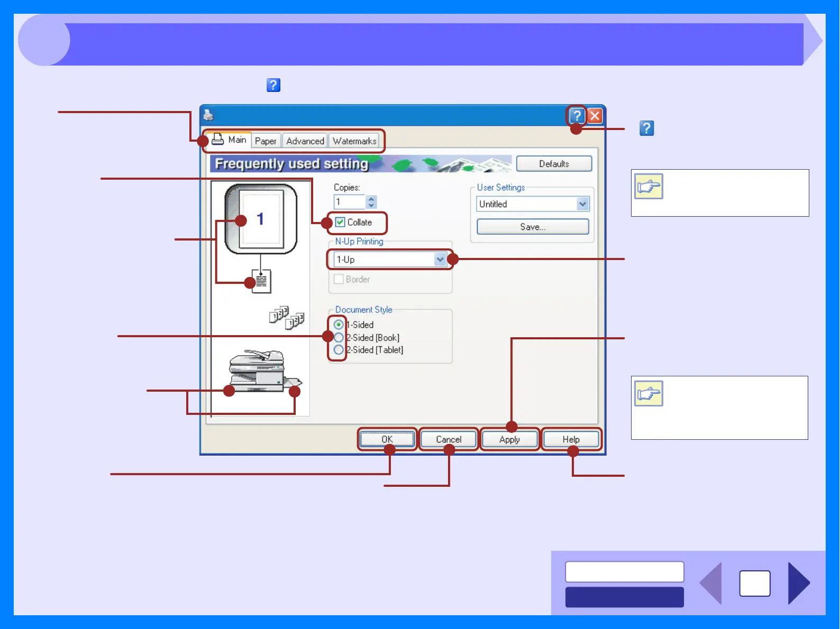Click the page preview showing number 1

261,219
